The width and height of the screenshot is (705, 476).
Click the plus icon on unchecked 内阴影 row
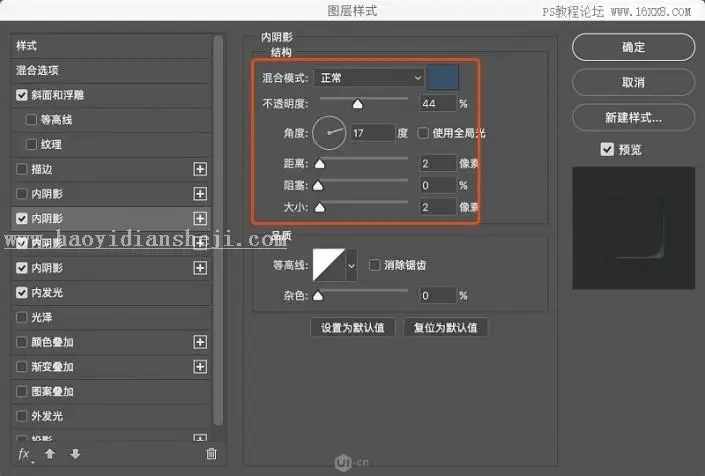pyautogui.click(x=200, y=194)
